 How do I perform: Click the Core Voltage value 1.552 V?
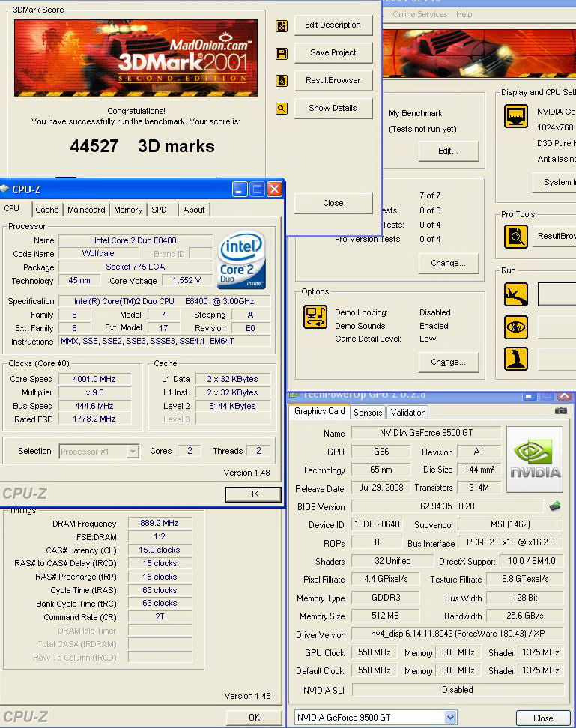[186, 280]
